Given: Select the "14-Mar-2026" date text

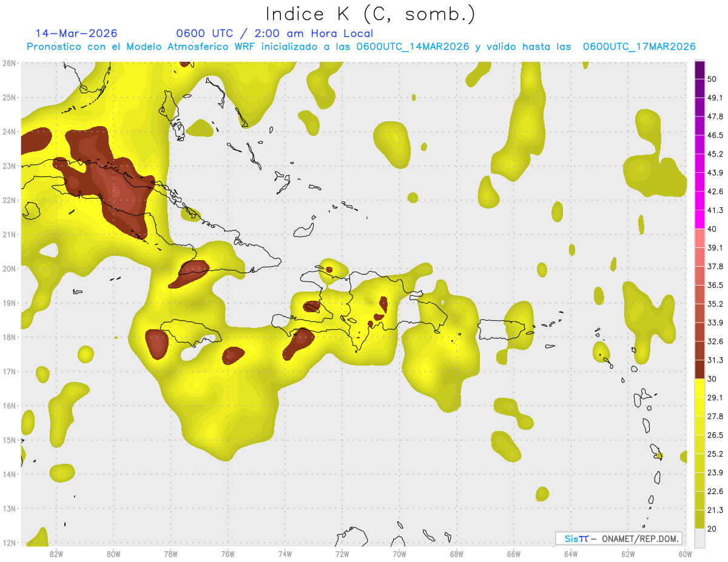Looking at the screenshot, I should tap(76, 33).
